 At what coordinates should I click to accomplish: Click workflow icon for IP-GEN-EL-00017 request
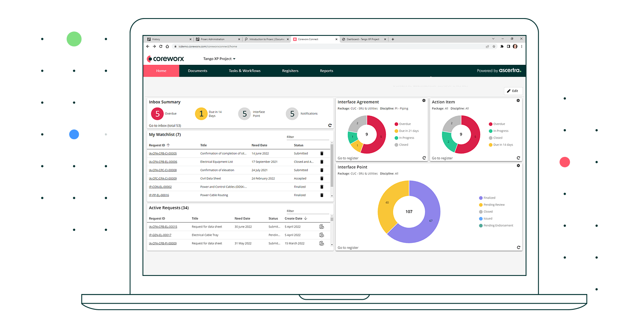(x=322, y=235)
